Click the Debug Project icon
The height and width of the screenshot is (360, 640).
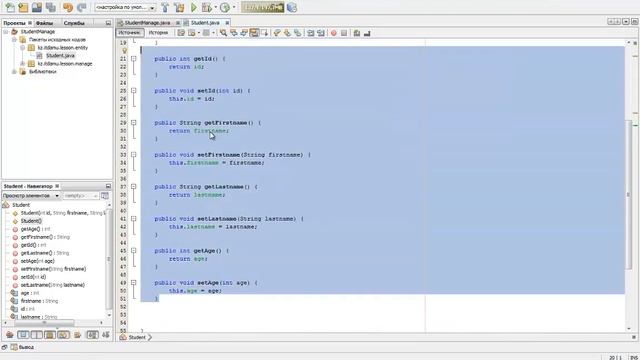pyautogui.click(x=207, y=7)
